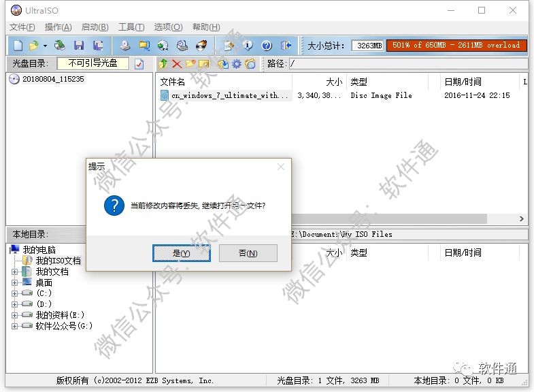
Task: Click the Extract files icon
Action: [x=223, y=64]
